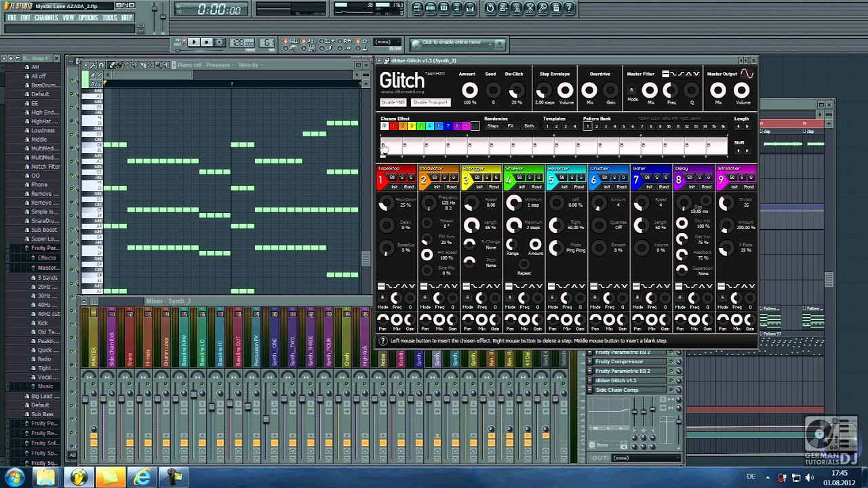This screenshot has width=868, height=488.
Task: Open dblue Glitch v1.3 slot menu arrow
Action: tap(590, 381)
